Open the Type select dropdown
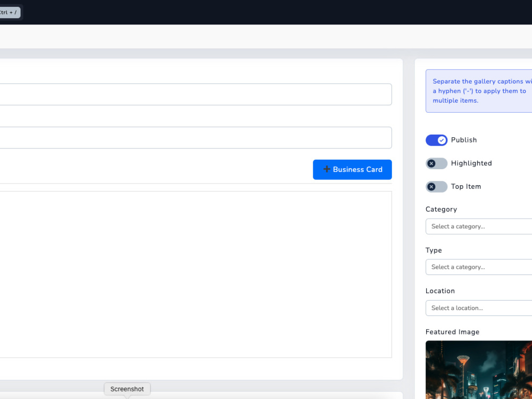Image resolution: width=532 pixels, height=399 pixels. click(x=479, y=267)
